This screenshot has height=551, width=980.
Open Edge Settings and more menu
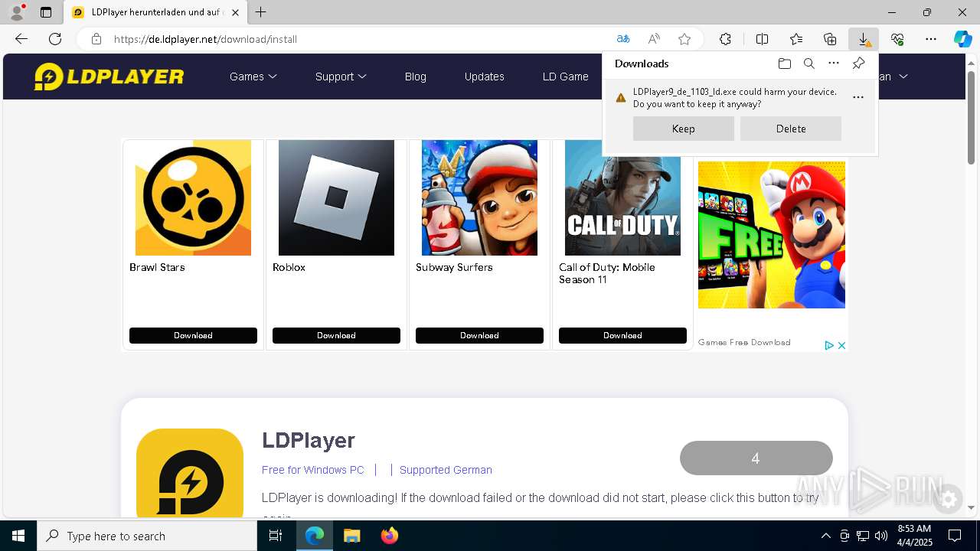tap(931, 39)
